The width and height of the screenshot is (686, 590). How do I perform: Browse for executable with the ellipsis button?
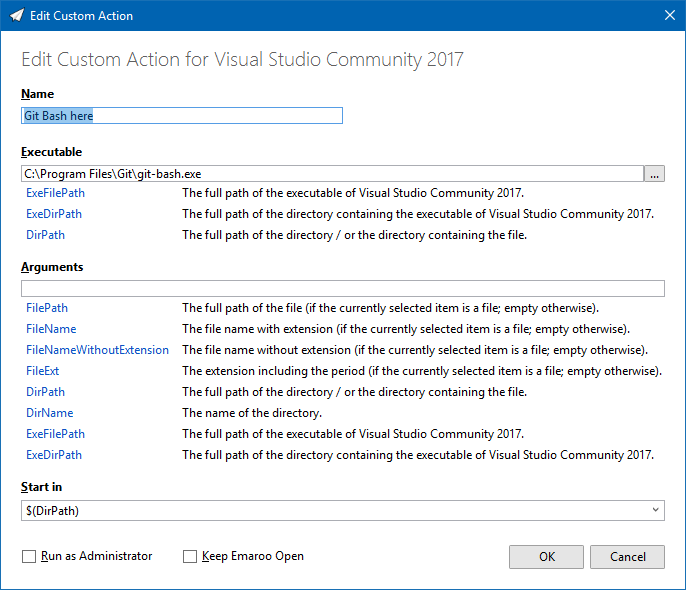[654, 174]
